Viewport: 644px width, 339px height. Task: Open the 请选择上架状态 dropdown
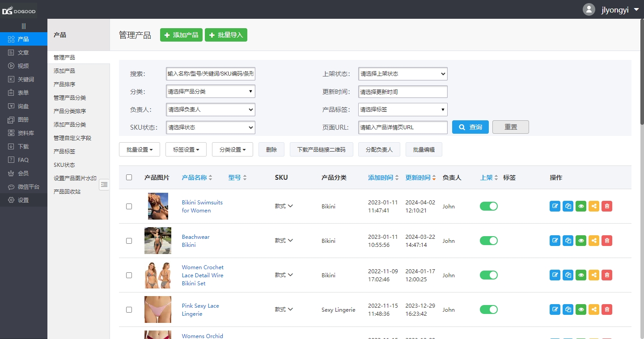click(402, 74)
